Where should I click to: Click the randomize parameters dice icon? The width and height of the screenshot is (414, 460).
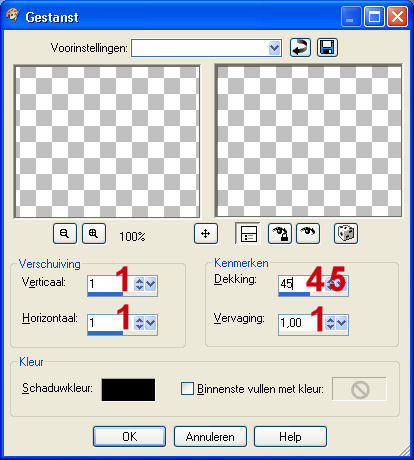pos(346,233)
